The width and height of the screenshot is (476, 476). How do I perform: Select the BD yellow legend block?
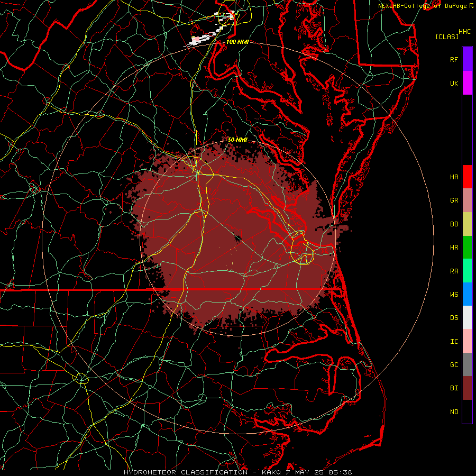click(467, 224)
